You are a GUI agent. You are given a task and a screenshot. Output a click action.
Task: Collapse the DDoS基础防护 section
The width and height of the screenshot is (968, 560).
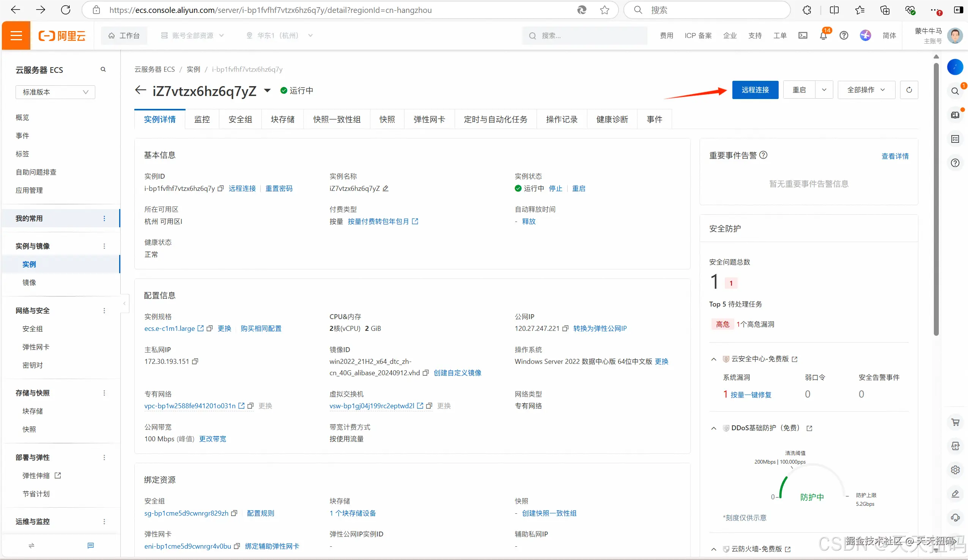(714, 428)
